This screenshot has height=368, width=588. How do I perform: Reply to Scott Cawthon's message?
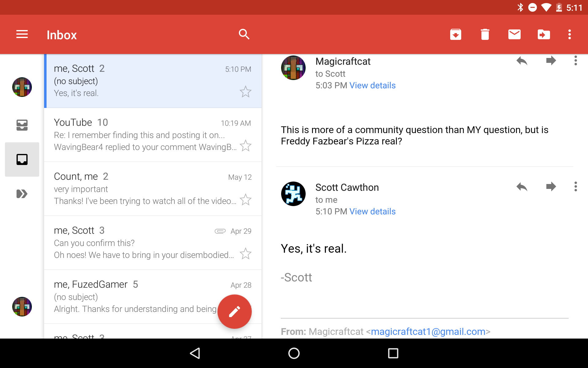pyautogui.click(x=522, y=186)
